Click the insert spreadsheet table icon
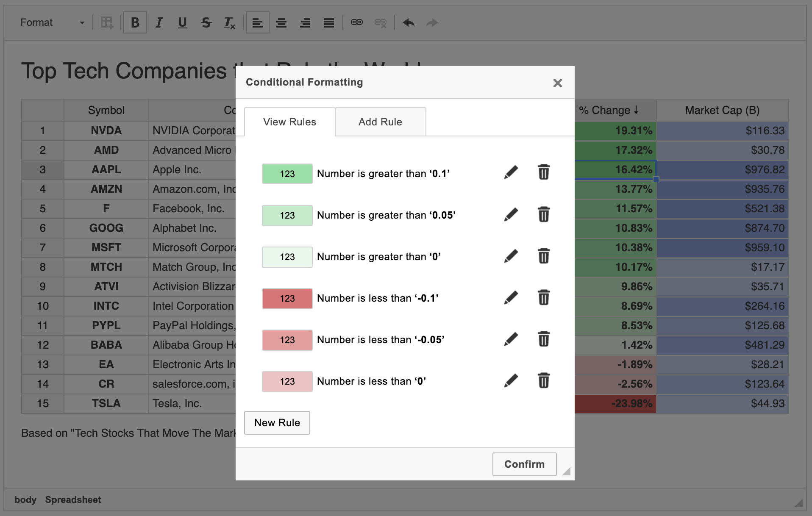The width and height of the screenshot is (812, 516). pos(107,22)
